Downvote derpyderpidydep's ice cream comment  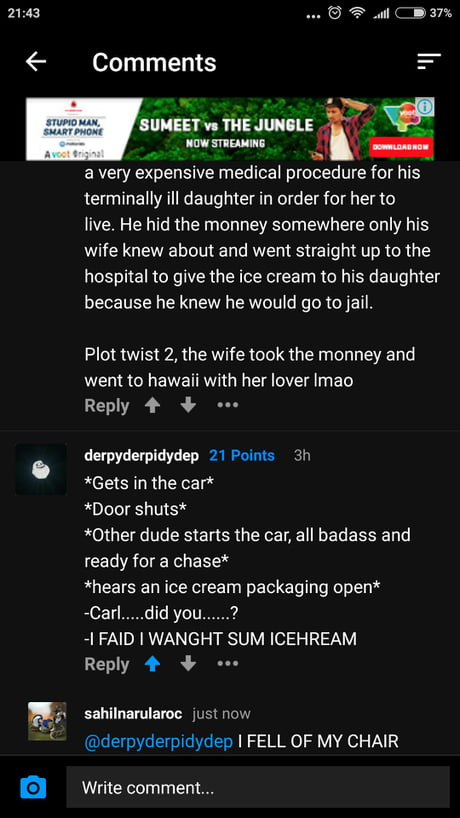pos(188,664)
